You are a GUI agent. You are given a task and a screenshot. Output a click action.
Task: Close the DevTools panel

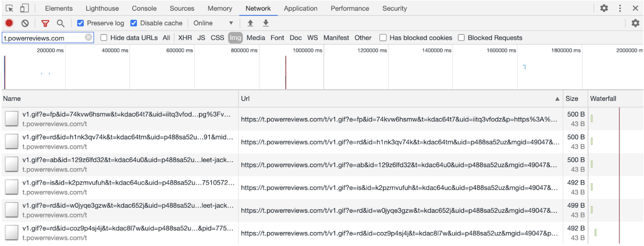(635, 8)
